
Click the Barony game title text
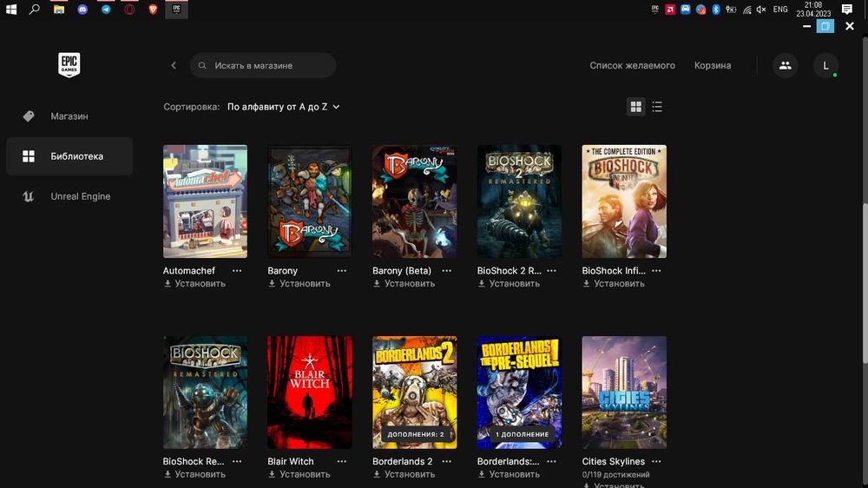tap(282, 271)
